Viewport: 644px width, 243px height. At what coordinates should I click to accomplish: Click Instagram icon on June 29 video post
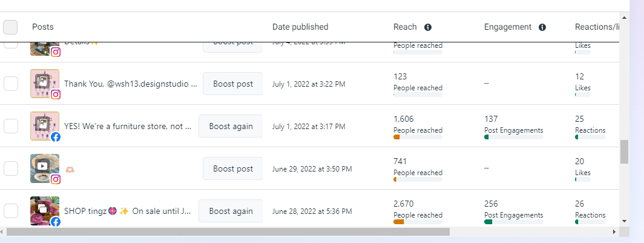pos(56,179)
